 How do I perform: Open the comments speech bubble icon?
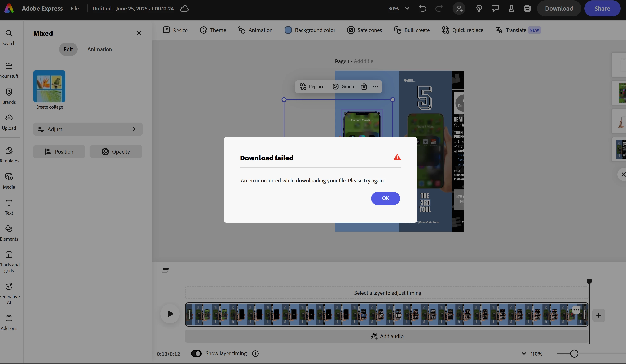(x=495, y=9)
